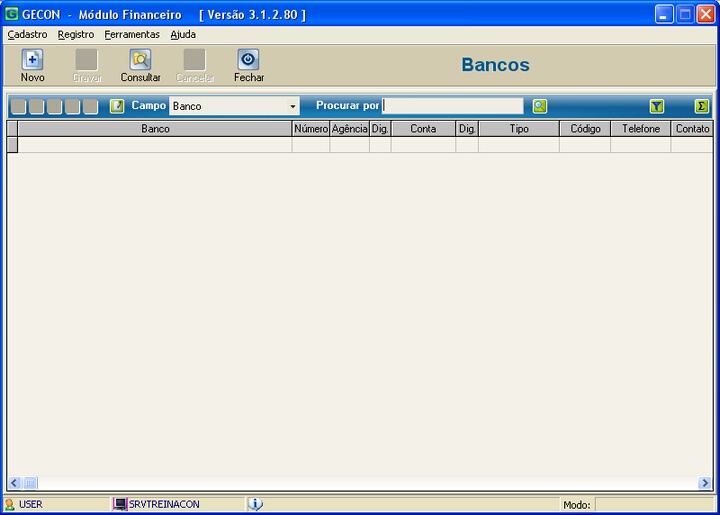Click the green search icon beside Procurar por
The height and width of the screenshot is (515, 720).
[540, 106]
